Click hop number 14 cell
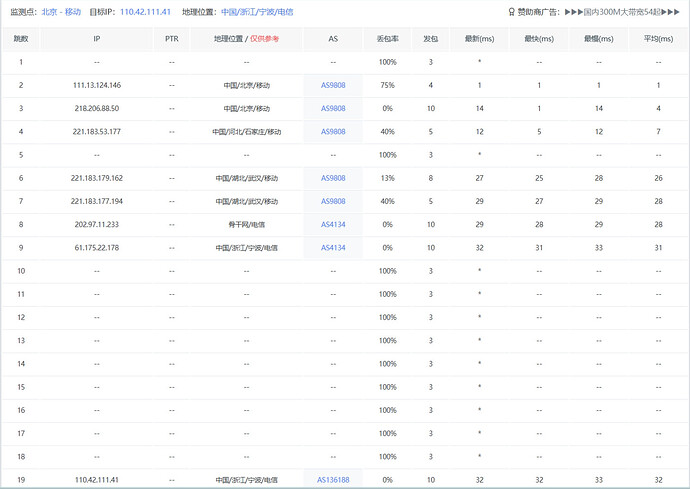Image resolution: width=690 pixels, height=489 pixels. (x=21, y=364)
